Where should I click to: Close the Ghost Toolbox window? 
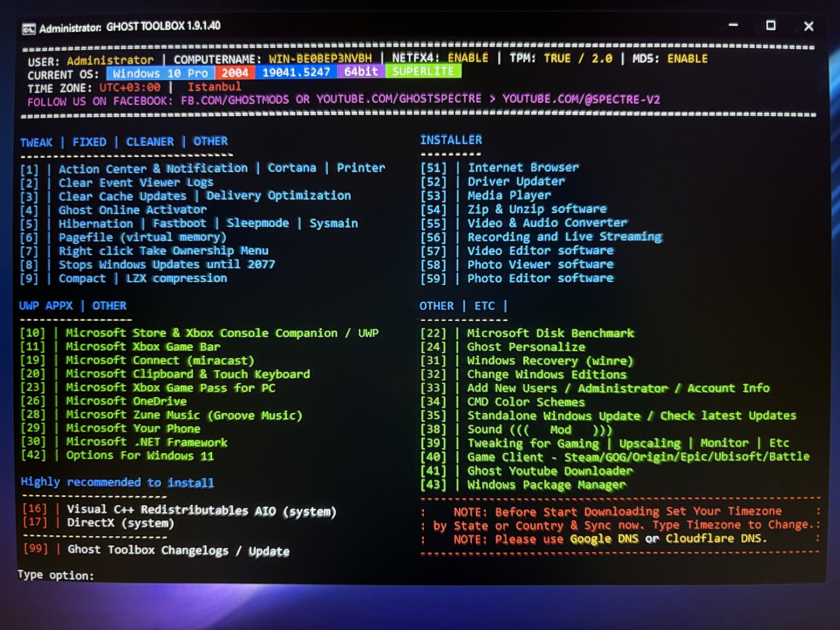[808, 26]
